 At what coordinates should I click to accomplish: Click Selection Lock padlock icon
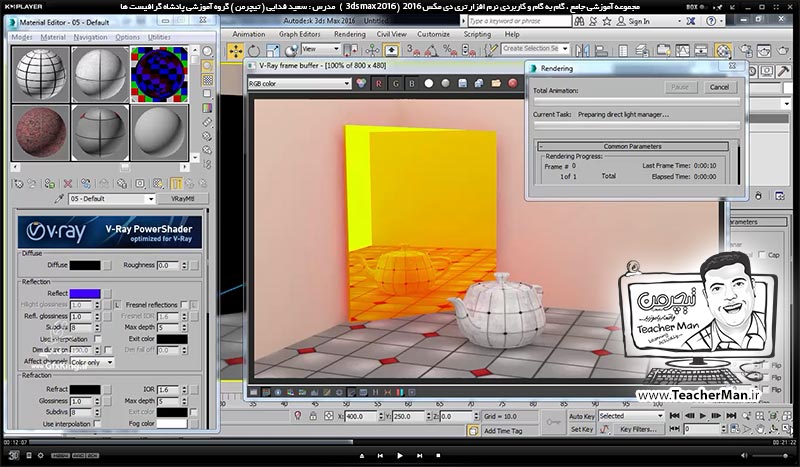click(x=313, y=416)
